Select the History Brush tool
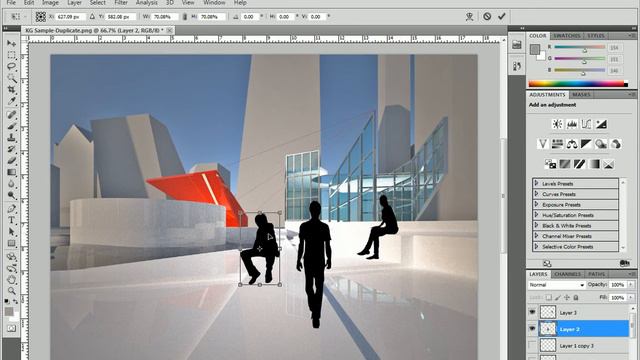The image size is (640, 360). tap(11, 149)
